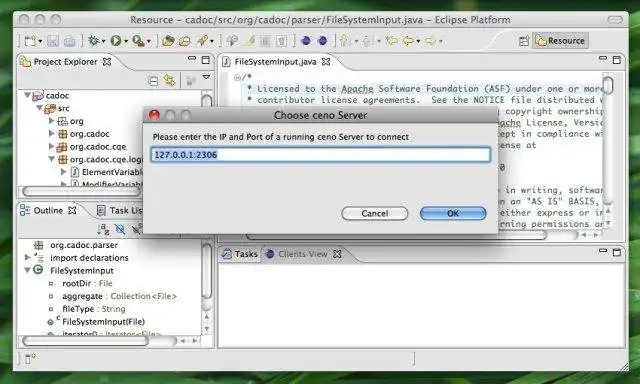This screenshot has width=640, height=384.
Task: Maximize the editor area
Action: tap(617, 60)
